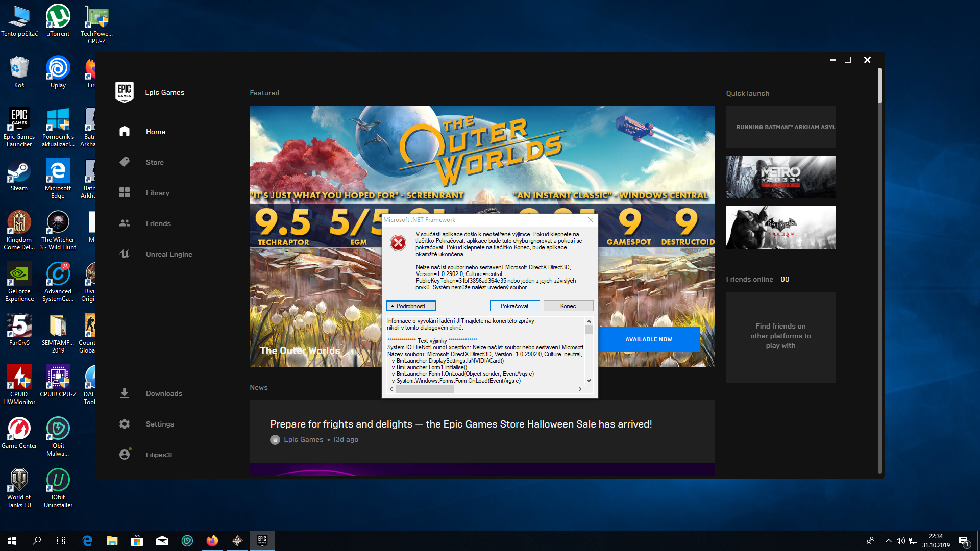Open the Unreal Engine icon
The width and height of the screenshot is (980, 551).
125,254
